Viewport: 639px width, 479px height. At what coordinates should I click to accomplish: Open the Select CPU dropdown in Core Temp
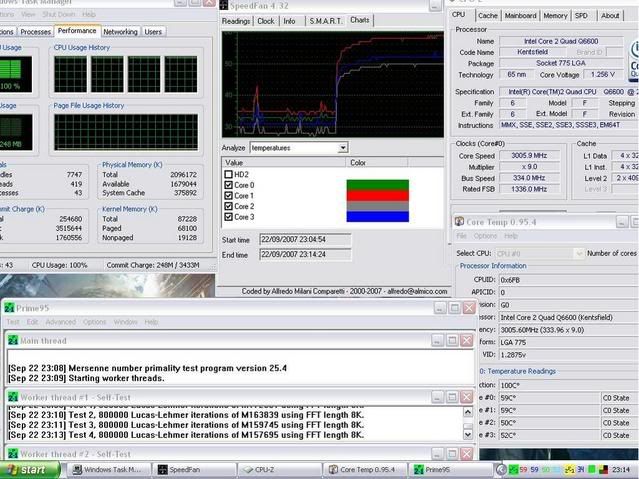coord(579,254)
